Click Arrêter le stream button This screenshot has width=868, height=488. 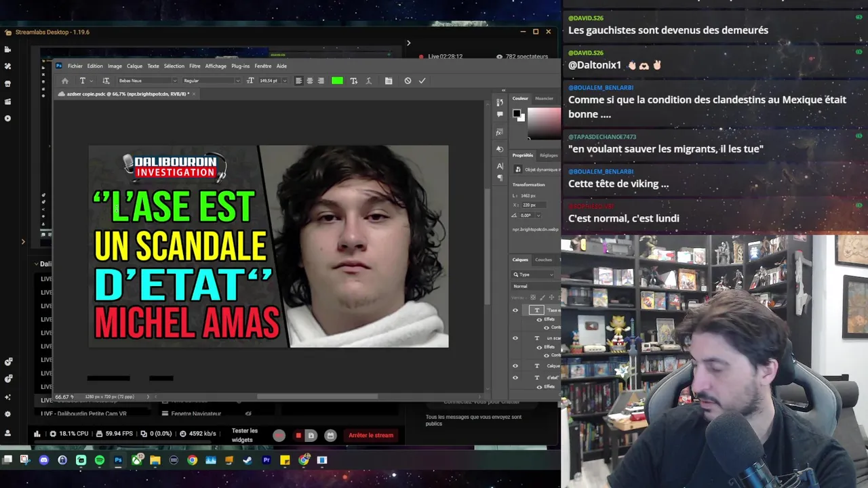tap(371, 435)
